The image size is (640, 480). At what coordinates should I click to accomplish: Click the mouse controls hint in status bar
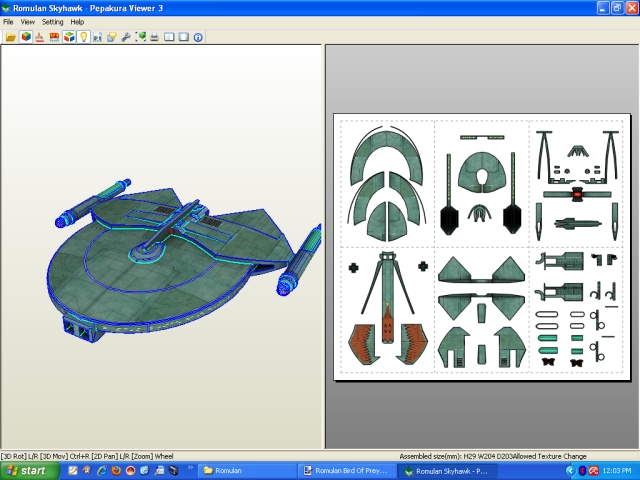click(x=87, y=456)
